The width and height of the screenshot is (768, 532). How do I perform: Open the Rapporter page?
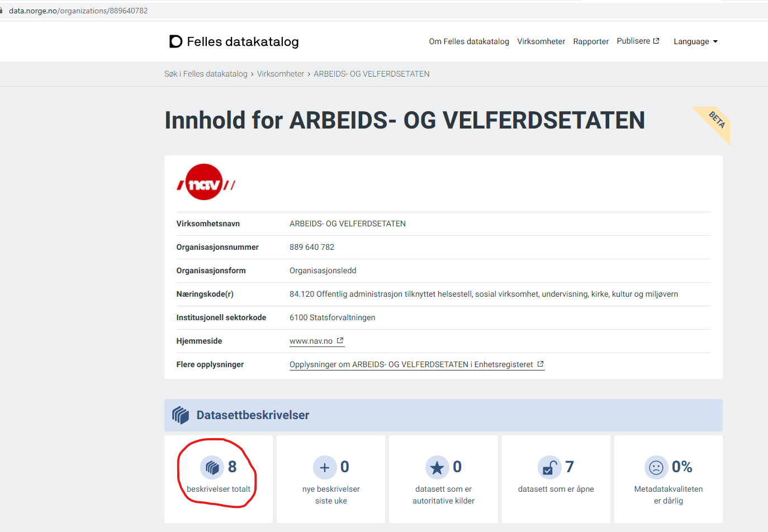click(x=591, y=41)
